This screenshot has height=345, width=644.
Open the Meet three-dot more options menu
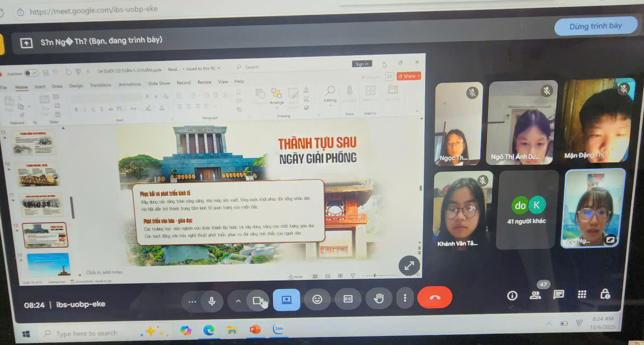[x=405, y=298]
